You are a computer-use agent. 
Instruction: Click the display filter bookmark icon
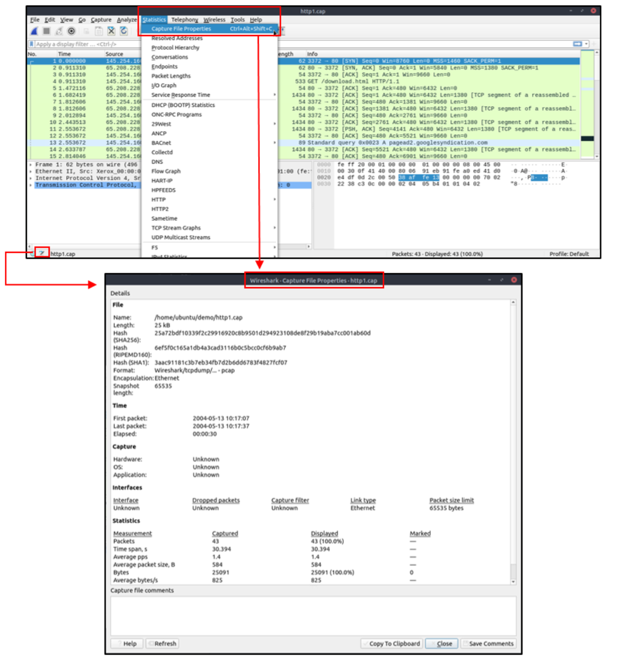coord(32,44)
